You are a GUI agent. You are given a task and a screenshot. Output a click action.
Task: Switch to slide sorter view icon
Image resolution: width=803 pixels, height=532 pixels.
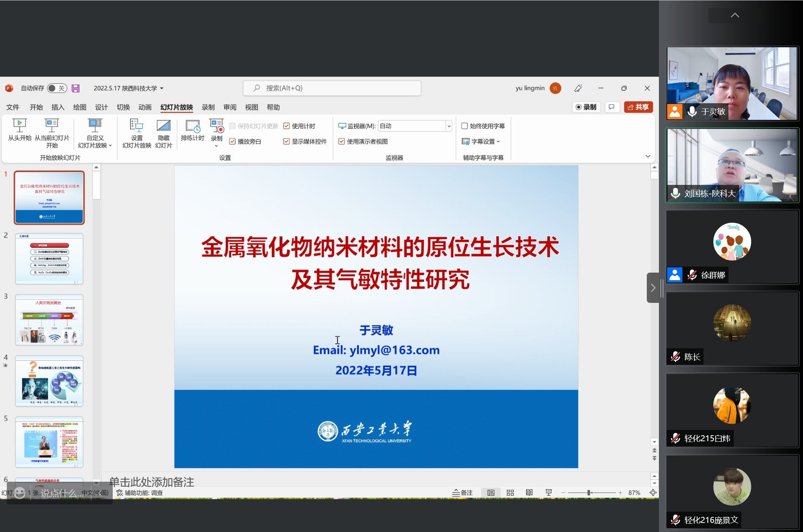(x=510, y=493)
